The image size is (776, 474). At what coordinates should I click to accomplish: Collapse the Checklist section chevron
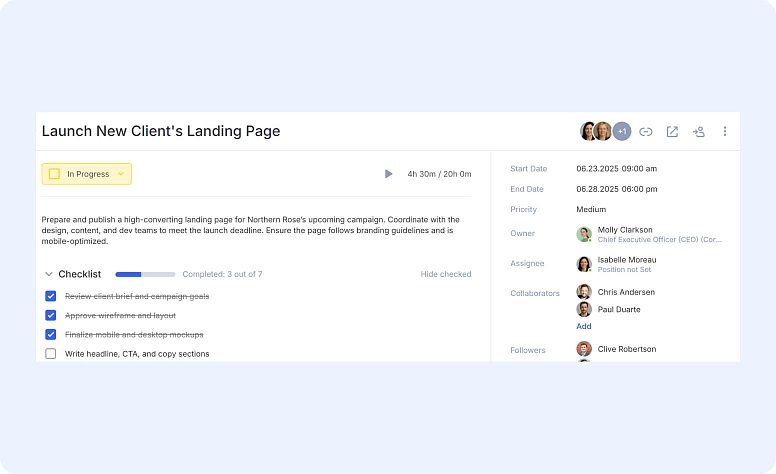[49, 274]
